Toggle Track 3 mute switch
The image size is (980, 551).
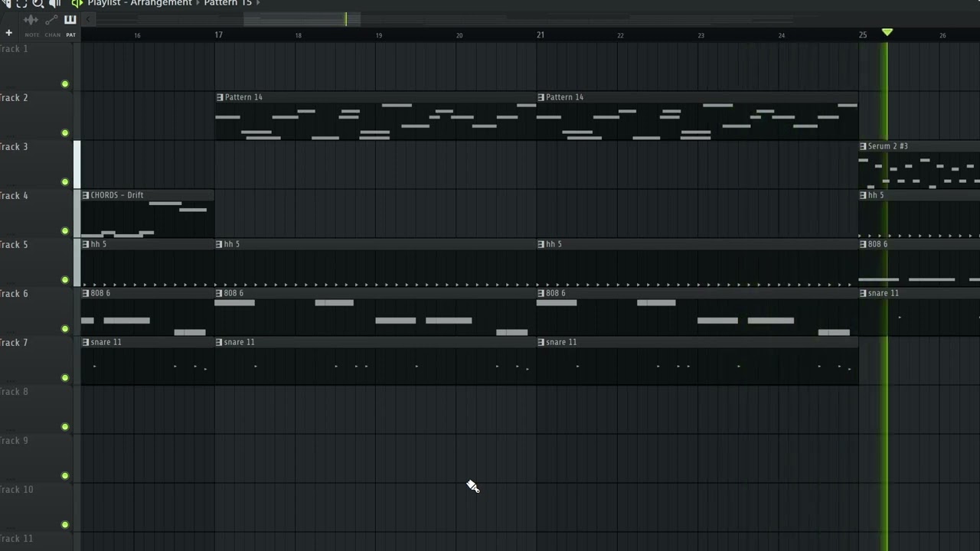[x=65, y=182]
